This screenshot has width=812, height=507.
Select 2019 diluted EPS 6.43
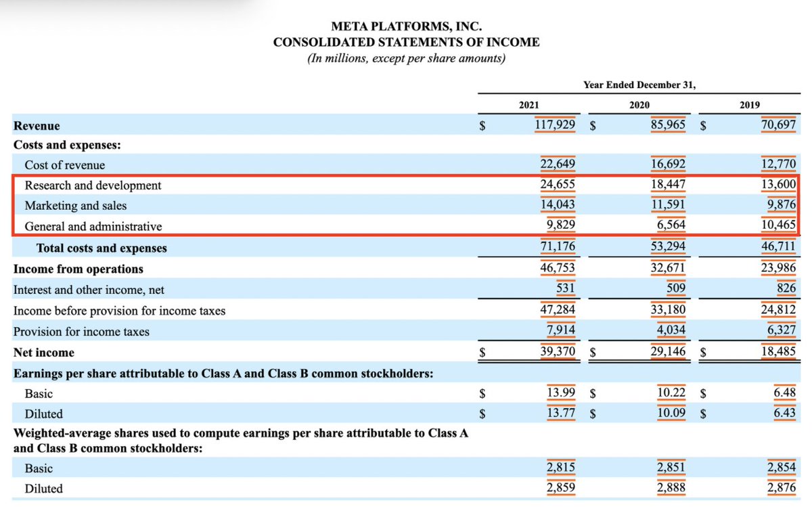click(x=785, y=412)
